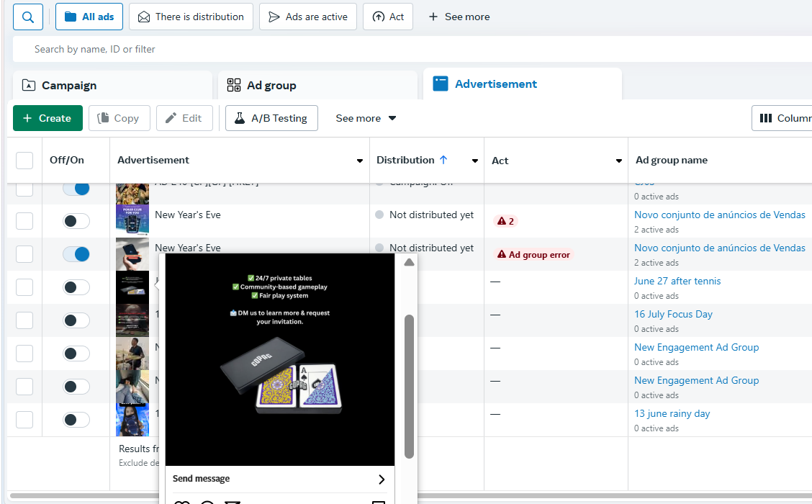
Task: Click the drummer ad thumbnail
Action: [132, 354]
